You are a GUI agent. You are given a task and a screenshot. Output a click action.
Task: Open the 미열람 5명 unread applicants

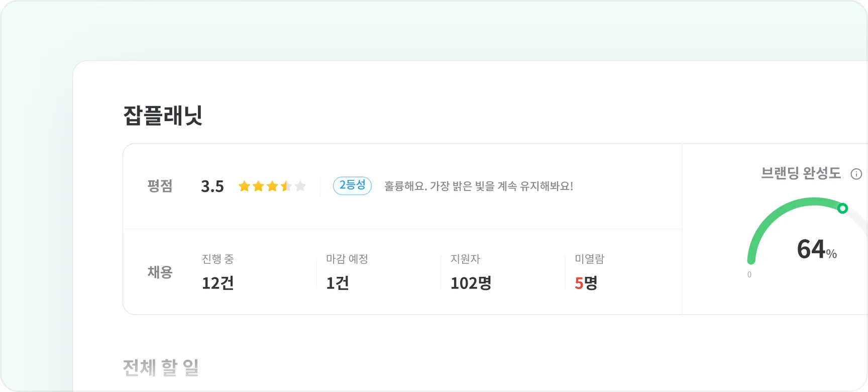[x=586, y=283]
